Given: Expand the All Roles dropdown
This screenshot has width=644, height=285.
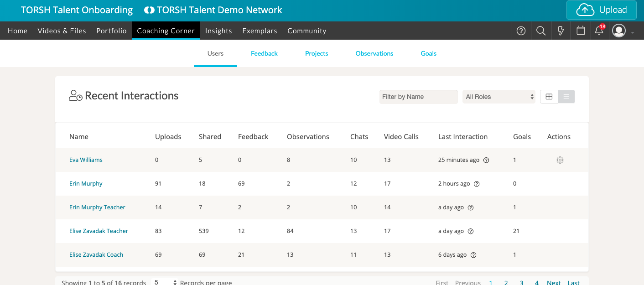Looking at the screenshot, I should pyautogui.click(x=499, y=97).
